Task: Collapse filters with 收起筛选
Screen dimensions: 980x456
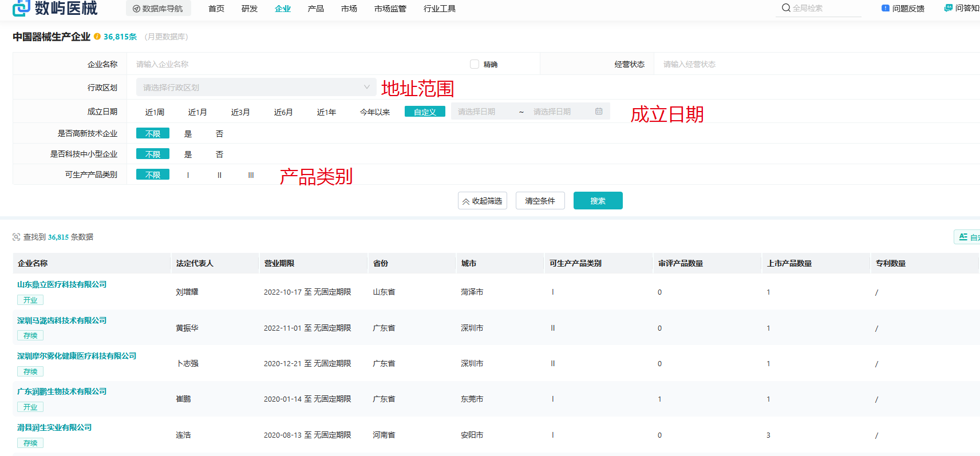Action: 482,201
